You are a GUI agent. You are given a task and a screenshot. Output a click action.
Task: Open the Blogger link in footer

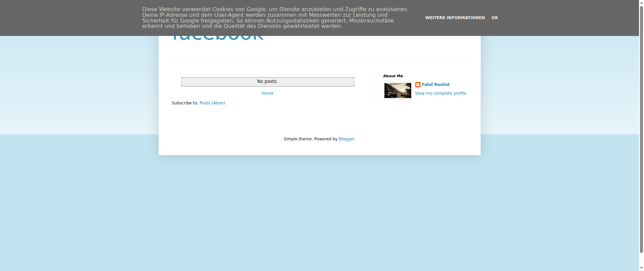pos(346,139)
